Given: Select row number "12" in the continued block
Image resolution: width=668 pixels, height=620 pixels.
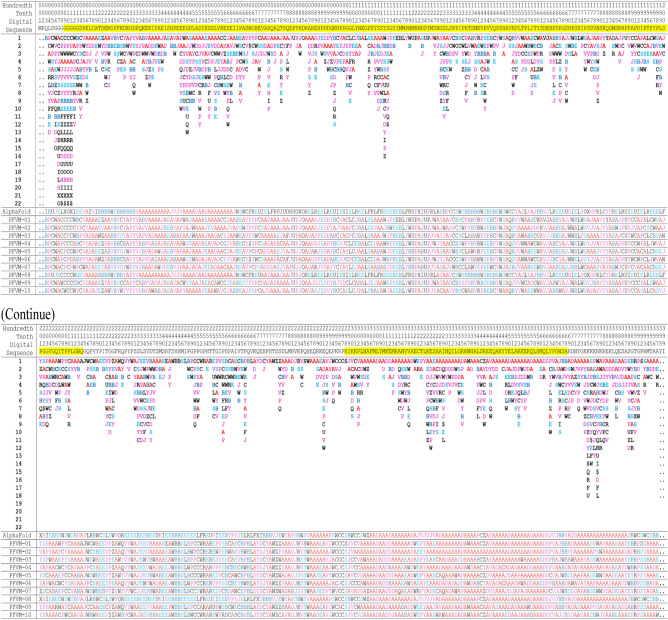Looking at the screenshot, I should click(x=18, y=448).
